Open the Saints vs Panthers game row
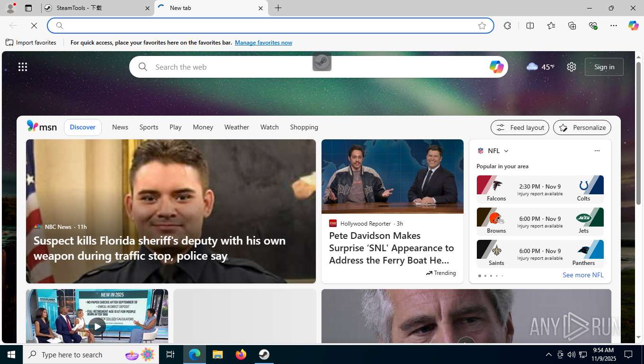 click(540, 254)
